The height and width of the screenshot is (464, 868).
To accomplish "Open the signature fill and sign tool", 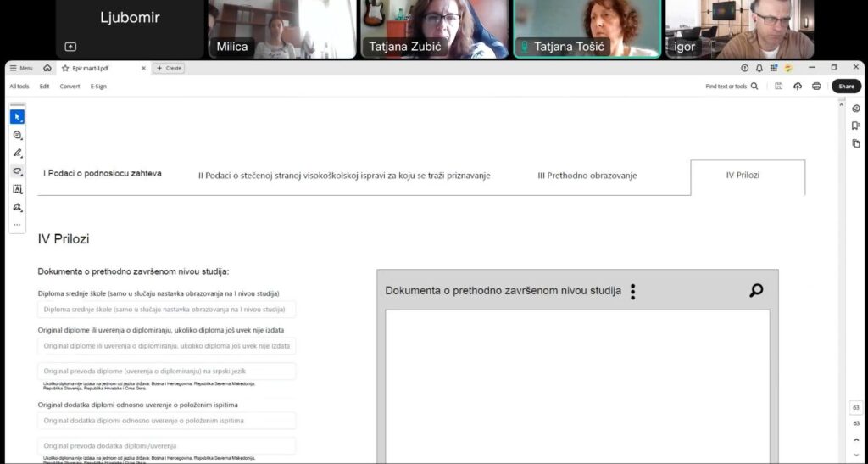I will 17,207.
